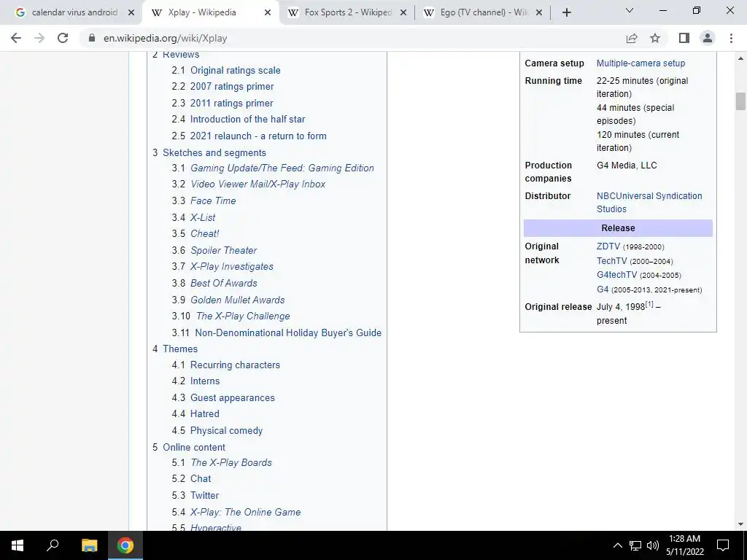Screen dimensions: 747x560
Task: Share this page using the share icon
Action: click(x=632, y=38)
